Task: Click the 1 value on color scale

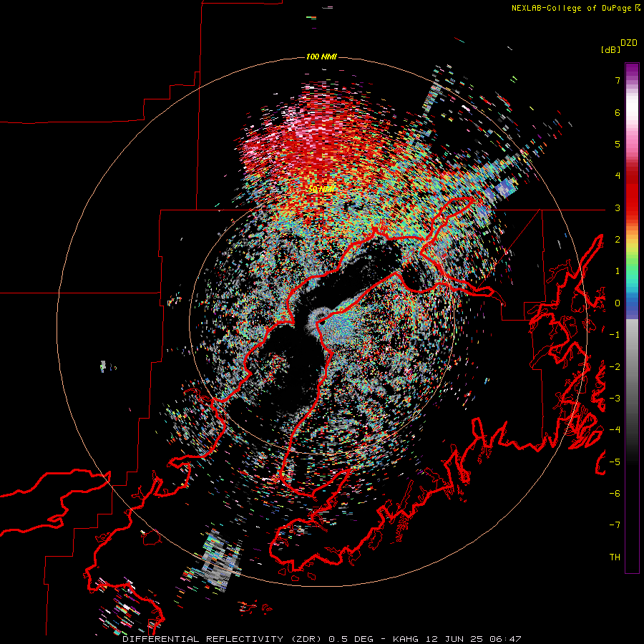Action: pos(618,271)
